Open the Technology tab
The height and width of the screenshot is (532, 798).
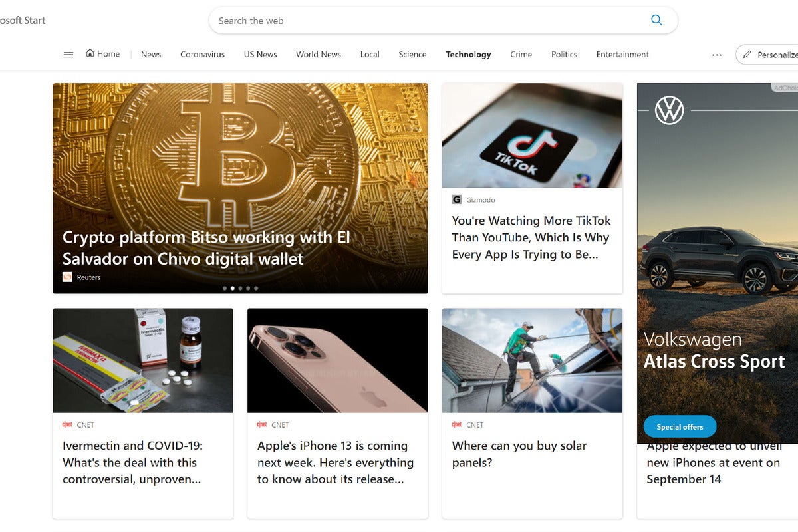point(468,55)
